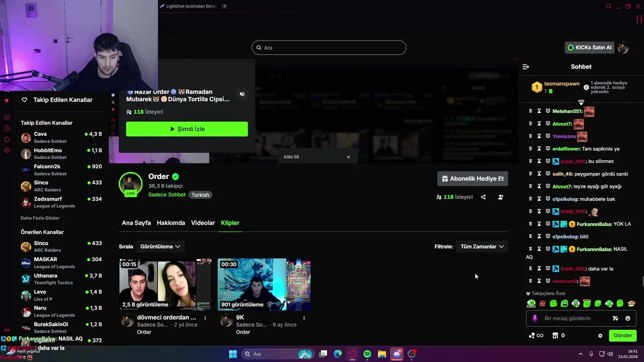The image size is (644, 362).
Task: Click the Windows Start button
Action: pyautogui.click(x=233, y=354)
